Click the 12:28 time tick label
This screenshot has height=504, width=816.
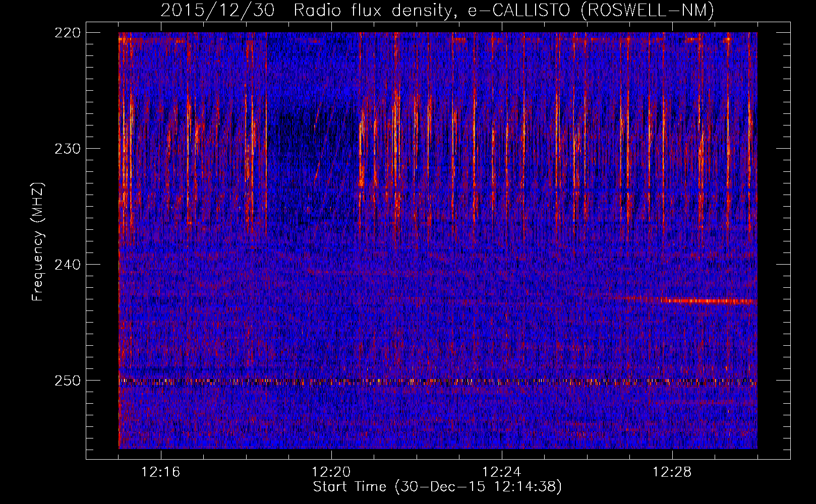(x=672, y=472)
